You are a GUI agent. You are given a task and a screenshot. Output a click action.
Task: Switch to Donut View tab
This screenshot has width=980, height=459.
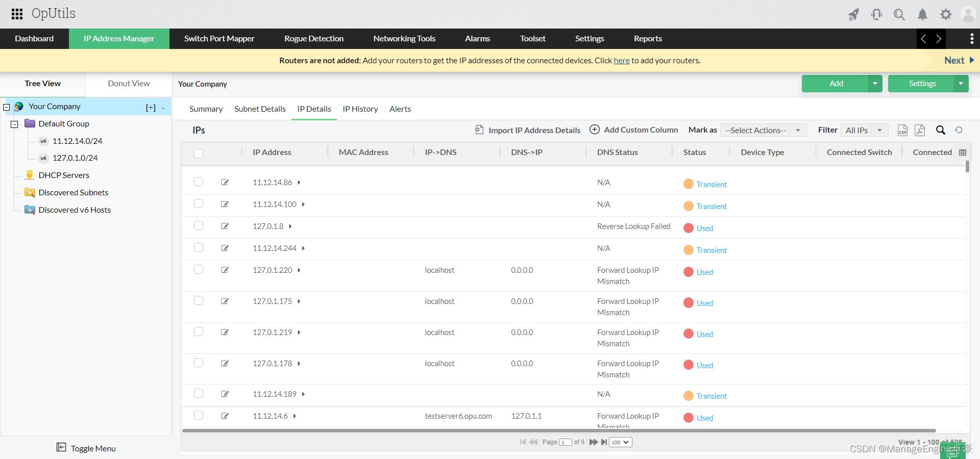[129, 84]
